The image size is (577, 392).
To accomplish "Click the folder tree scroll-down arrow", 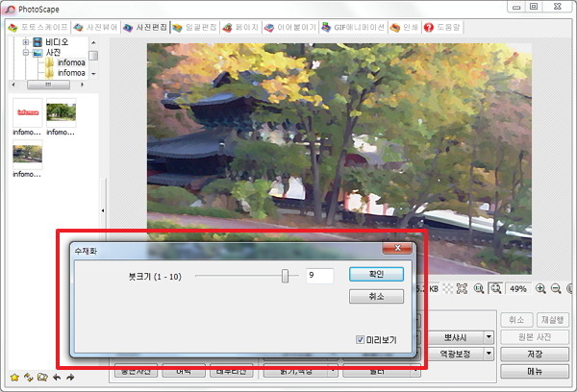I will (x=93, y=74).
